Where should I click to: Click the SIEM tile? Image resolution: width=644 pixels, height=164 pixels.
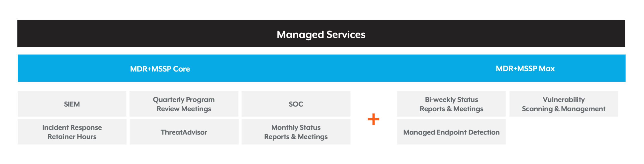(x=72, y=104)
